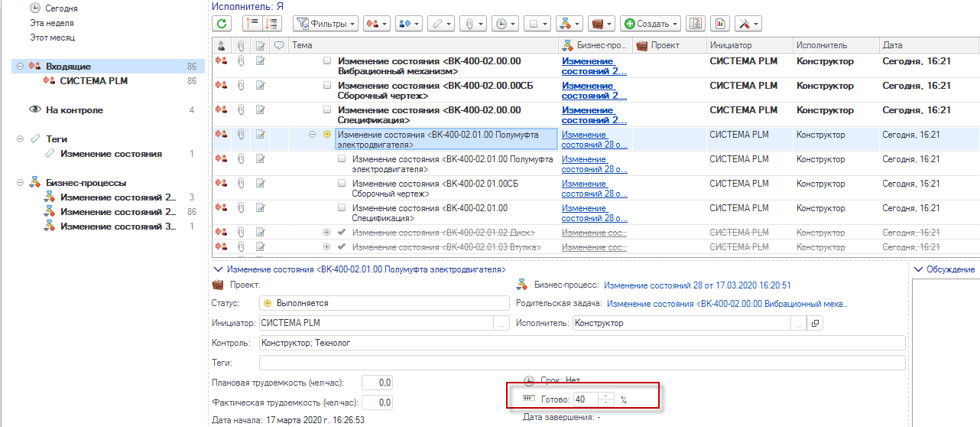Click the green Refresh icon in toolbar
The image size is (980, 427).
(222, 24)
